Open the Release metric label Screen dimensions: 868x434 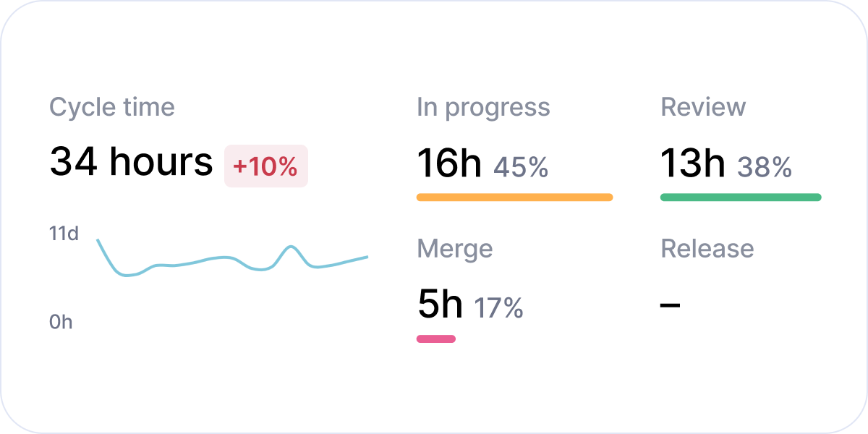tap(707, 249)
